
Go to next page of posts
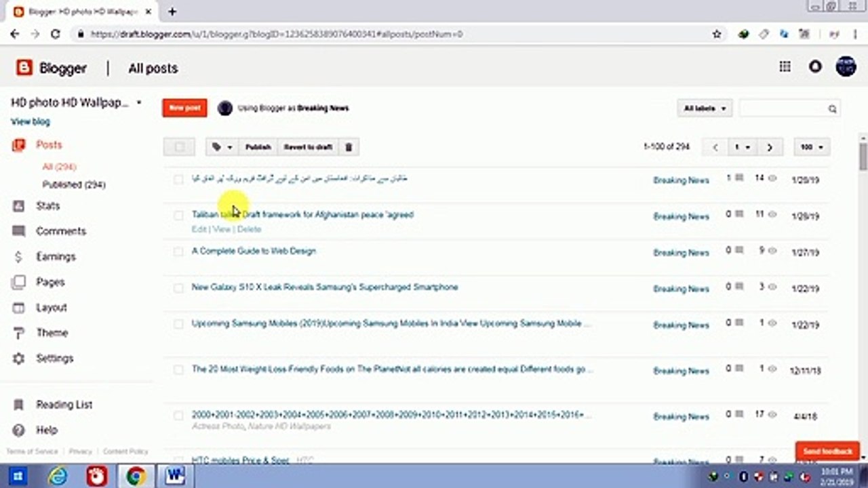tap(770, 147)
